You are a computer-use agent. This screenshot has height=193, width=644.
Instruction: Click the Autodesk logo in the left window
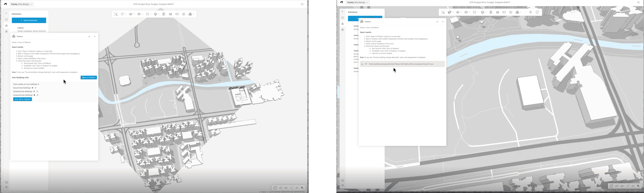coord(6,4)
